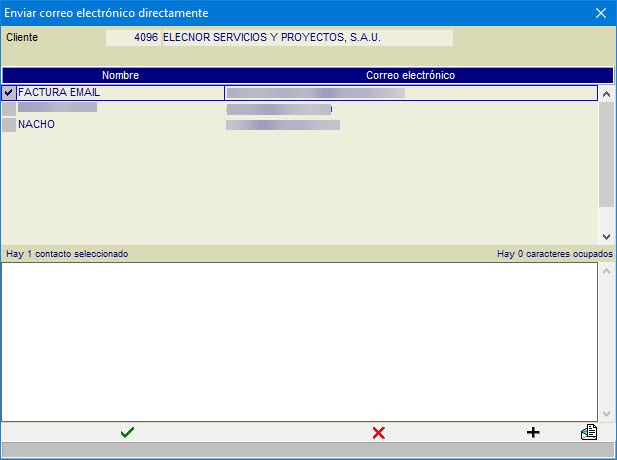
Task: Confirm sending with the green checkmark
Action: (127, 432)
